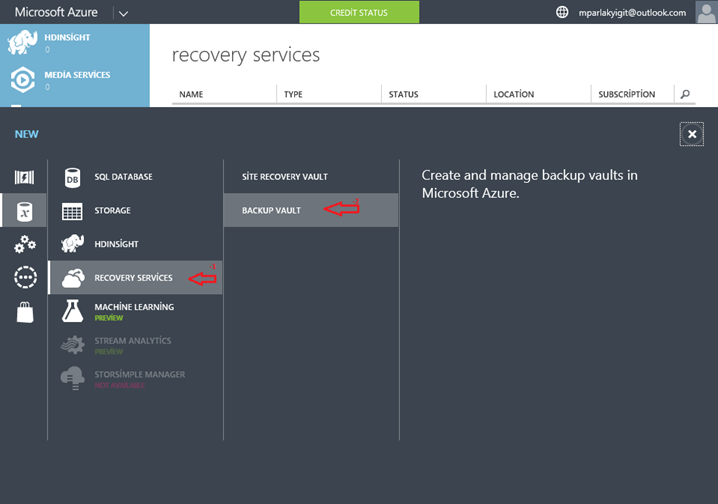
Task: Click the HDInsight elephant icon in NEW list
Action: [x=72, y=244]
